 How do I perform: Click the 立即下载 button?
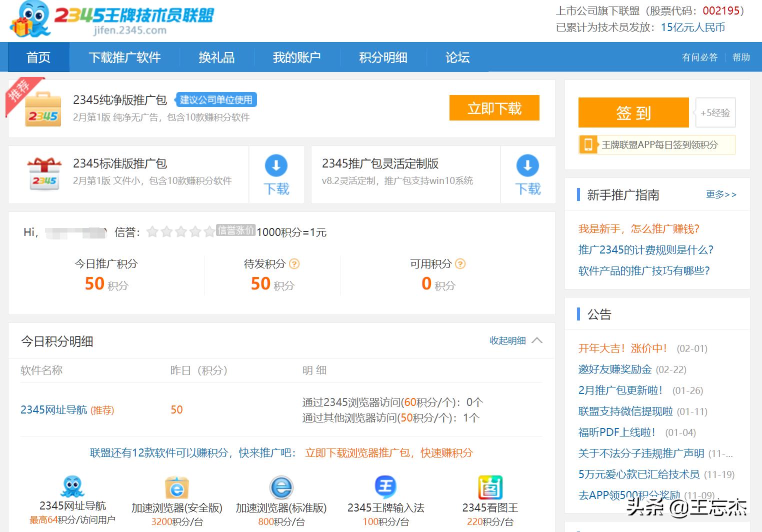click(x=494, y=108)
